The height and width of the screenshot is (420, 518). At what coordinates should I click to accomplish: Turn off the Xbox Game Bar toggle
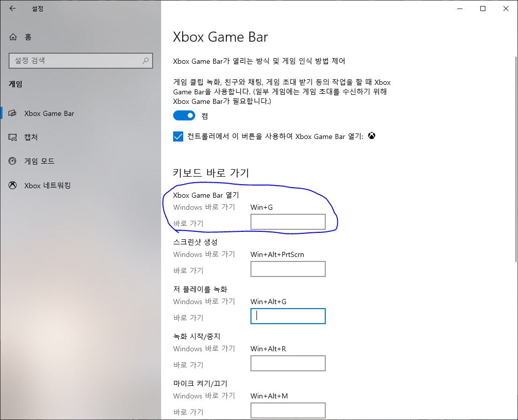(184, 115)
